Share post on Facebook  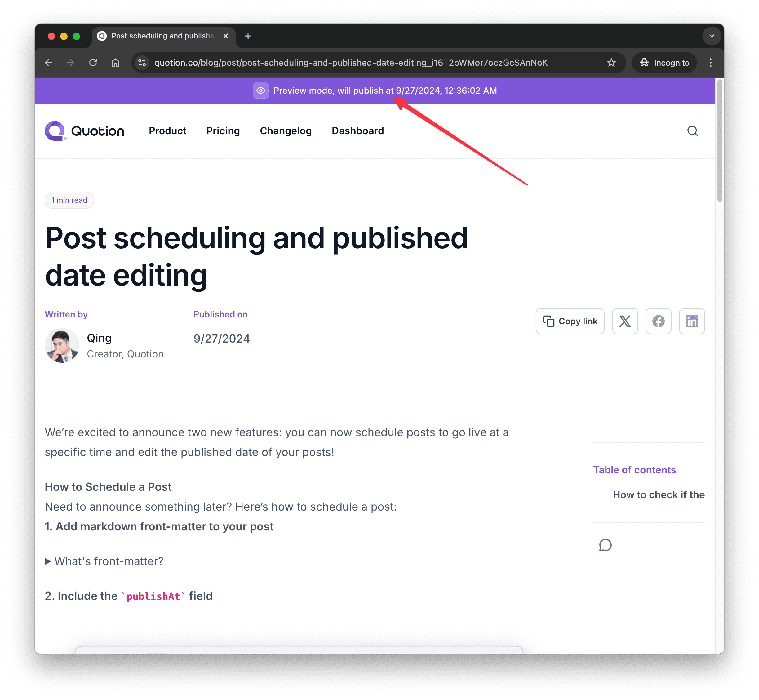point(659,321)
